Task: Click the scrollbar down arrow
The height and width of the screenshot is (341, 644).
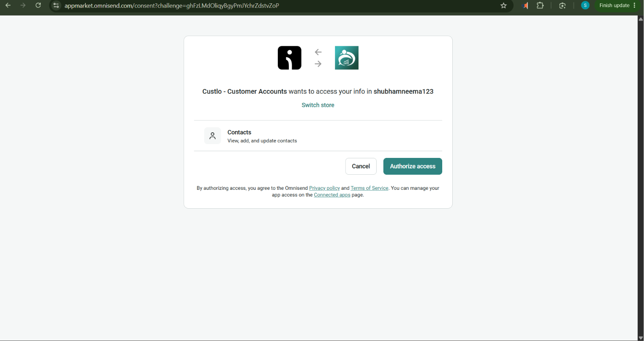Action: click(641, 338)
